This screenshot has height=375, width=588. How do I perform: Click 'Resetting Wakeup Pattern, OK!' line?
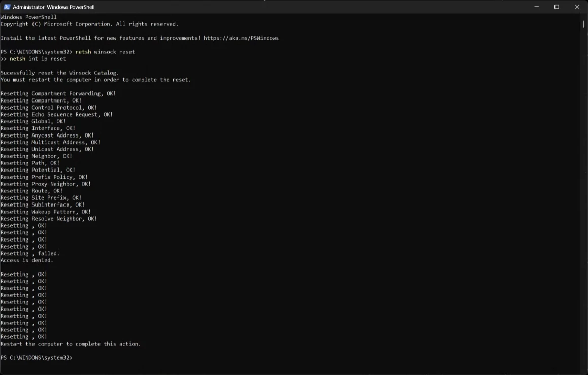(46, 211)
